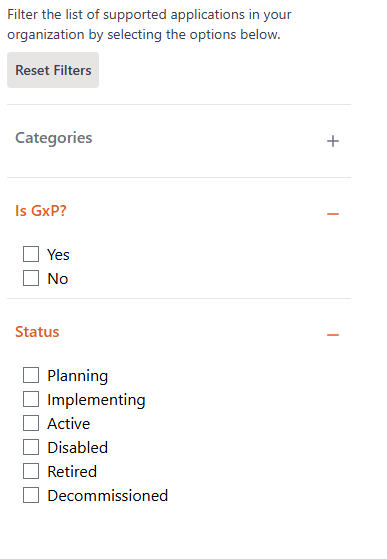Click the Reset Filters button

53,70
